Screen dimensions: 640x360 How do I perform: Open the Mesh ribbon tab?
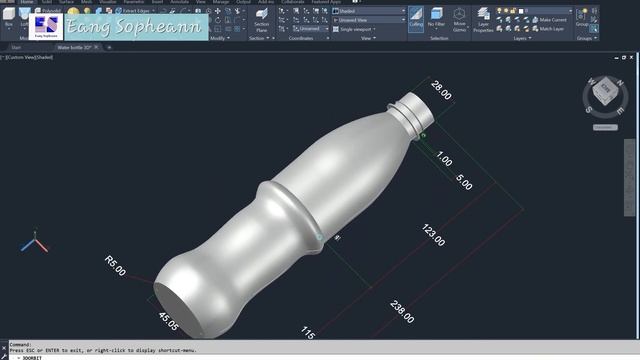(x=87, y=2)
